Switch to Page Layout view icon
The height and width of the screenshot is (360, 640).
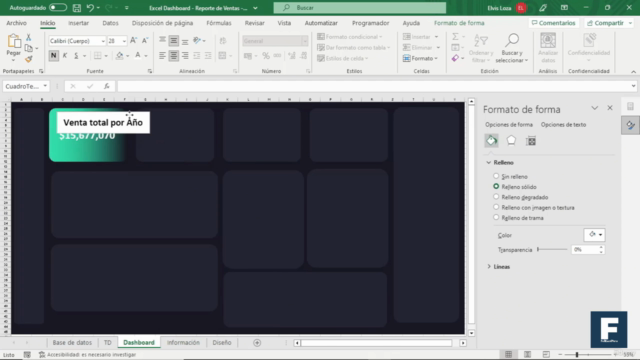pos(527,354)
